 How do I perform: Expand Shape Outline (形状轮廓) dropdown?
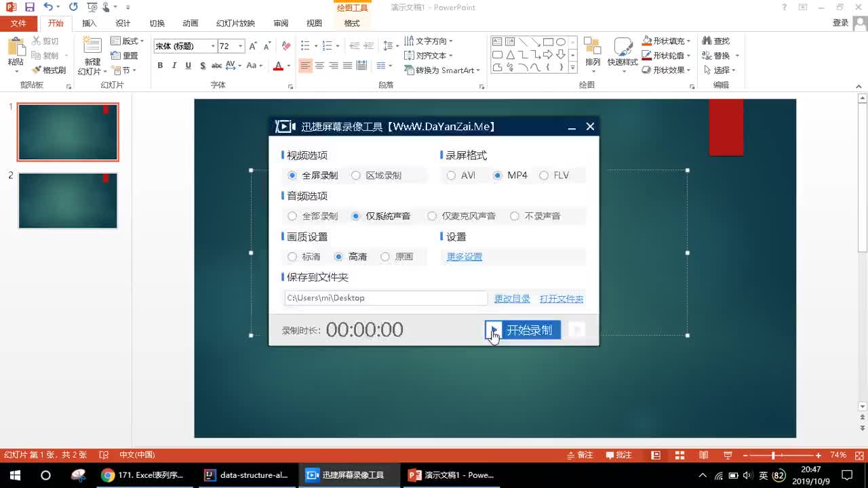click(667, 56)
